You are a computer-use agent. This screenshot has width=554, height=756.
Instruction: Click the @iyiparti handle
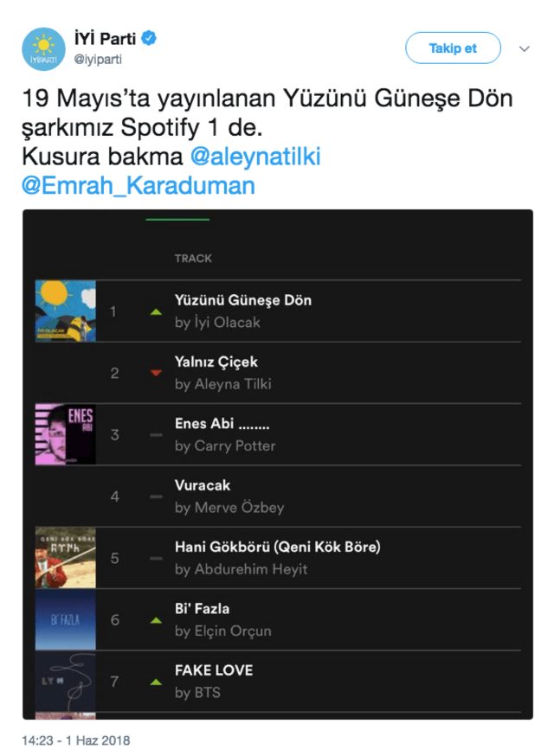100,57
